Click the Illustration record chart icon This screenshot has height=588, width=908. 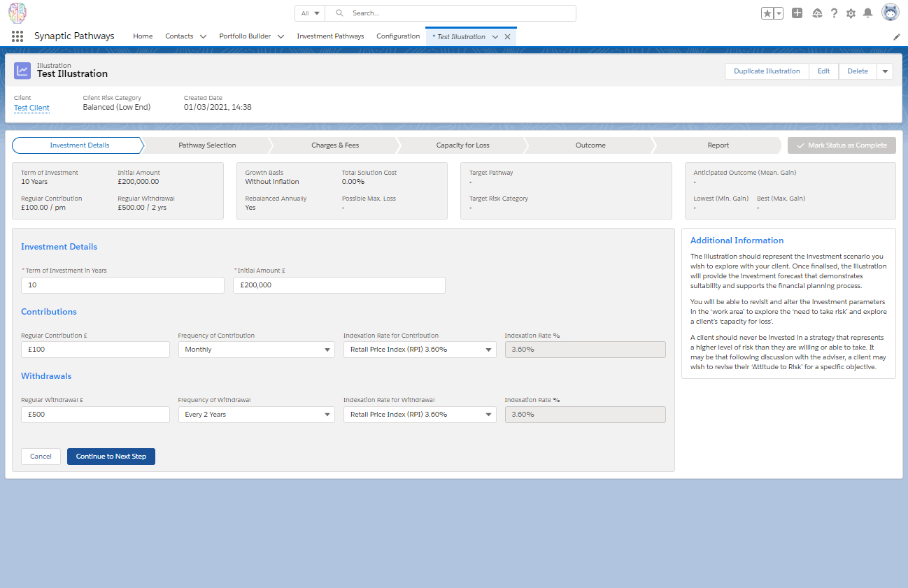click(23, 70)
